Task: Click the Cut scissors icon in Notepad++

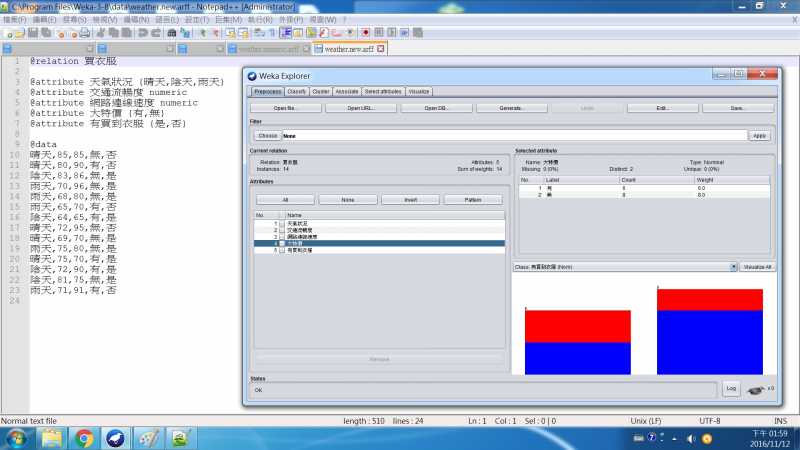Action: point(101,33)
